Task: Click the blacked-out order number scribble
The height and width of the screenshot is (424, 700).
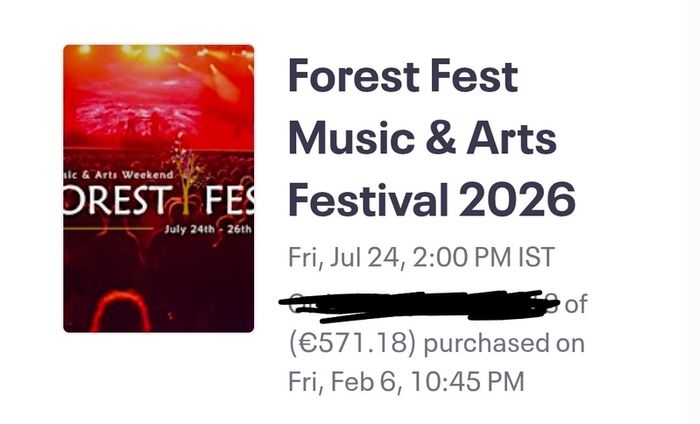Action: [x=419, y=306]
